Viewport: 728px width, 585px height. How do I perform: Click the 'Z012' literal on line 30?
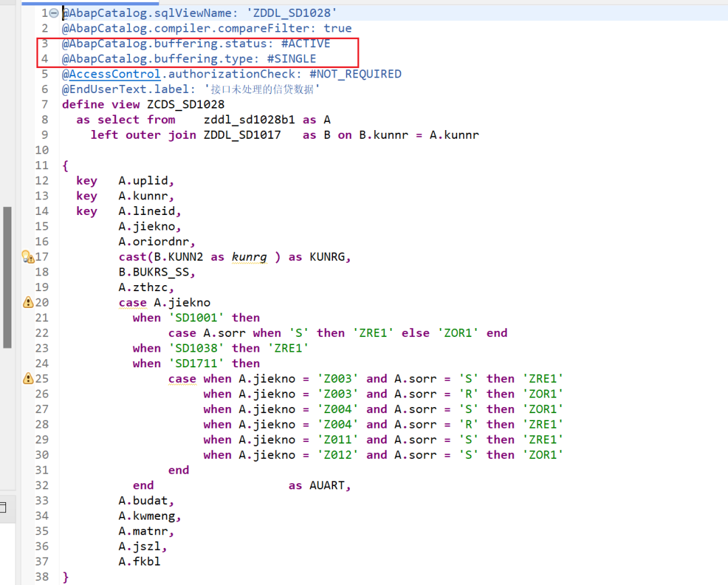point(338,455)
